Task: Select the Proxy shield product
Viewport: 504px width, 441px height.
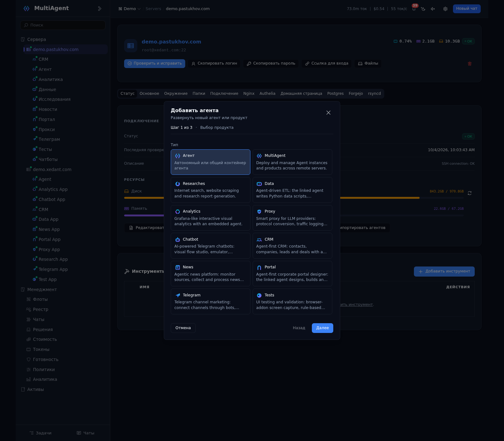Action: (292, 218)
